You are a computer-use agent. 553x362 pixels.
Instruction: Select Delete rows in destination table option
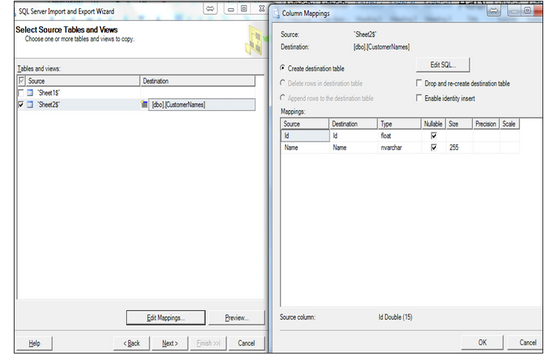click(282, 83)
